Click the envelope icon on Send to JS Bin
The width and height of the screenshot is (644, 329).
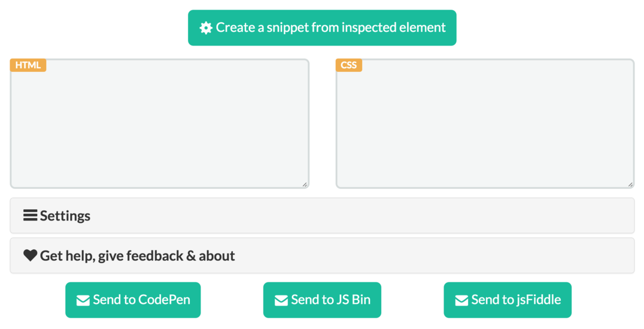pyautogui.click(x=281, y=300)
